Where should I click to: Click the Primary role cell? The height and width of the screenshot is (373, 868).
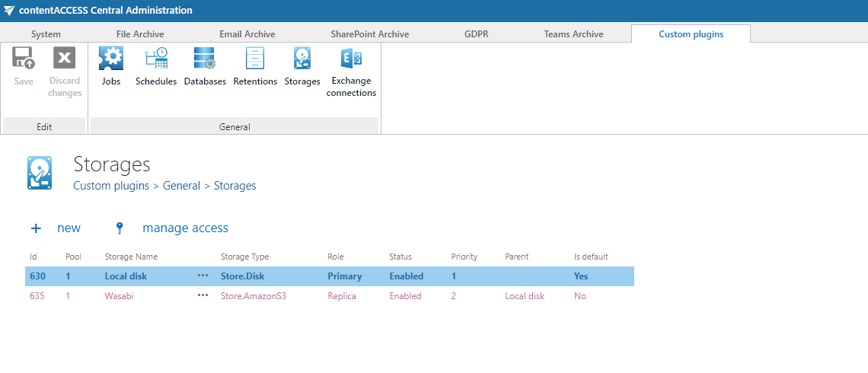point(344,276)
